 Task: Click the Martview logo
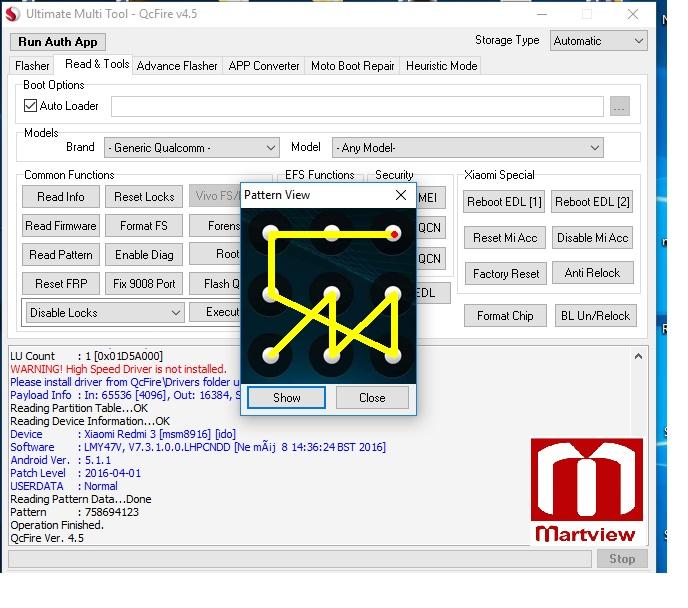point(587,491)
